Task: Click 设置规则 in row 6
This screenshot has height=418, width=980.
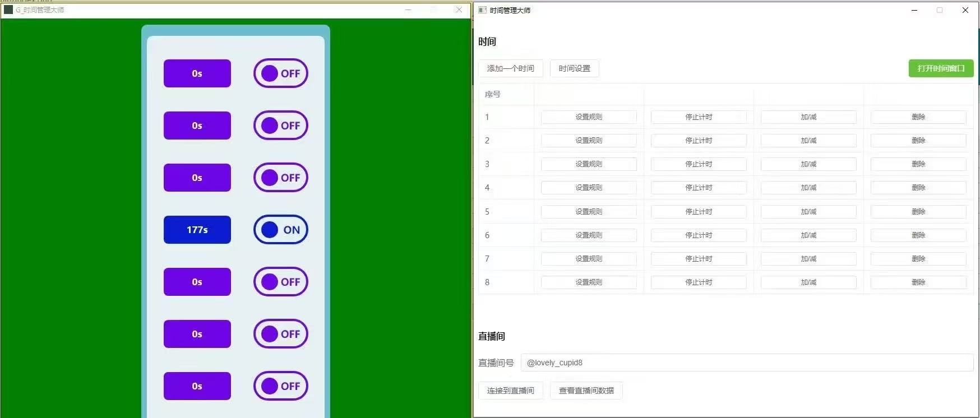Action: pyautogui.click(x=589, y=235)
